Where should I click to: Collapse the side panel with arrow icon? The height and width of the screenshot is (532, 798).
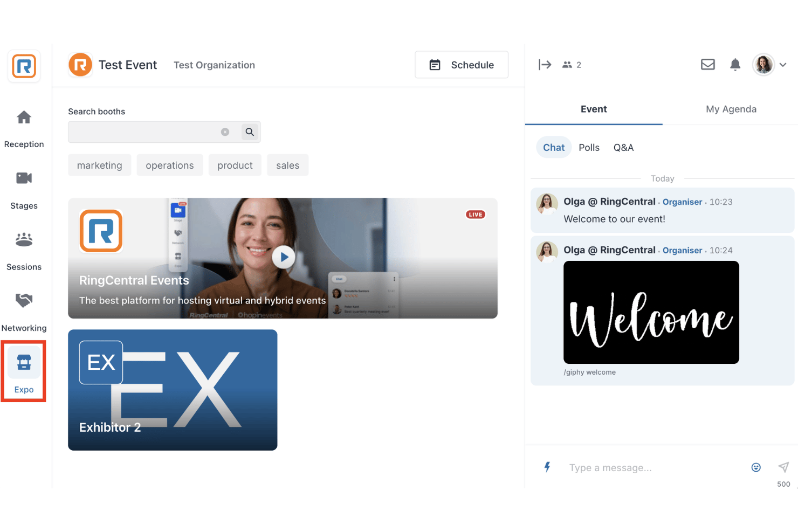(545, 65)
